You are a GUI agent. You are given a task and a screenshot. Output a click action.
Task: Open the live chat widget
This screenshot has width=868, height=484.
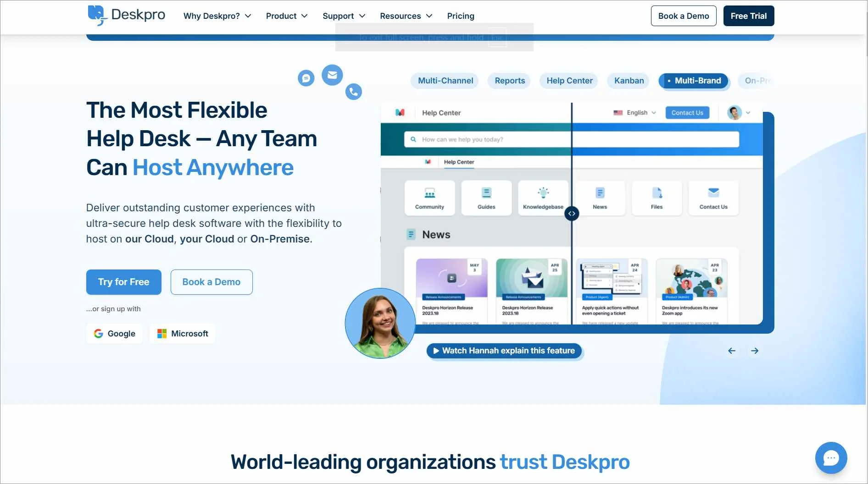click(x=830, y=457)
